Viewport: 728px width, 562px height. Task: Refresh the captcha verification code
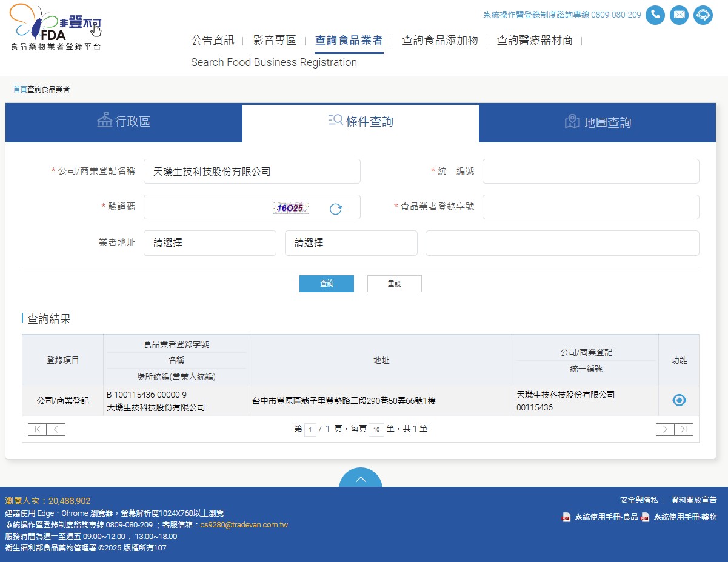(x=336, y=209)
